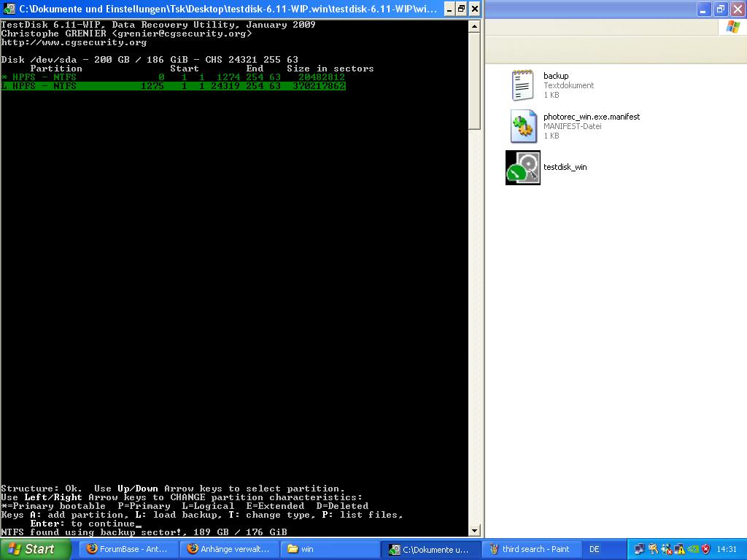Click the console scrollbar up arrow
The image size is (747, 560).
click(474, 26)
